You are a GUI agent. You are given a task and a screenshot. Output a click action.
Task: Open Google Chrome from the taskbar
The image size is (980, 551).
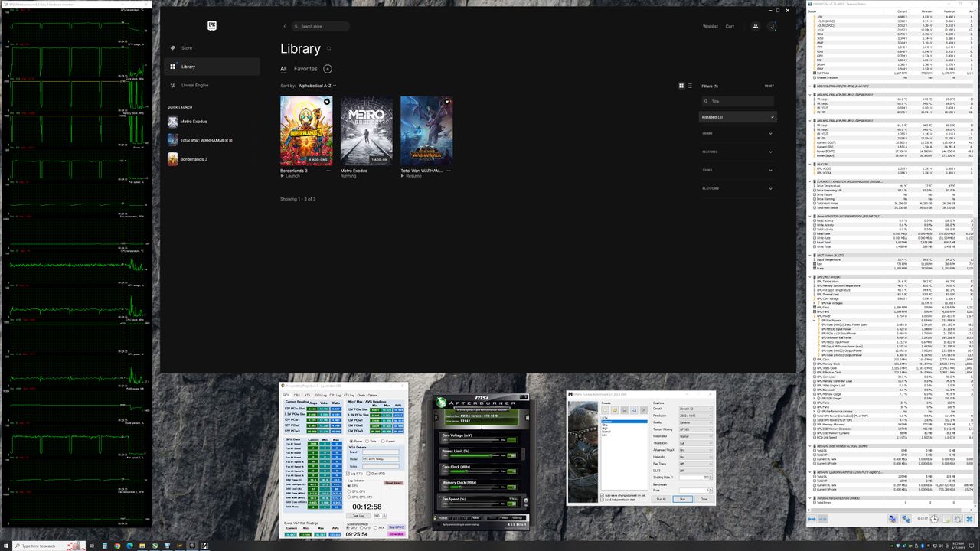pos(117,546)
